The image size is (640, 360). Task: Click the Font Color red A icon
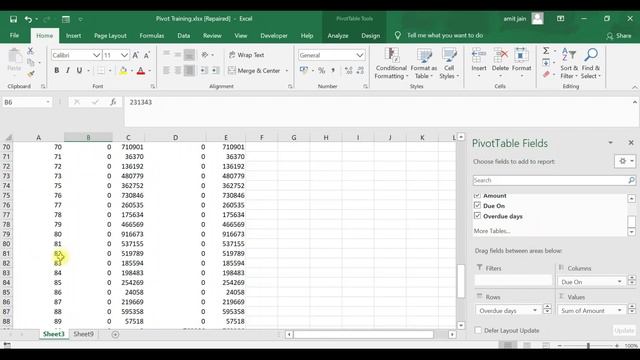(141, 71)
